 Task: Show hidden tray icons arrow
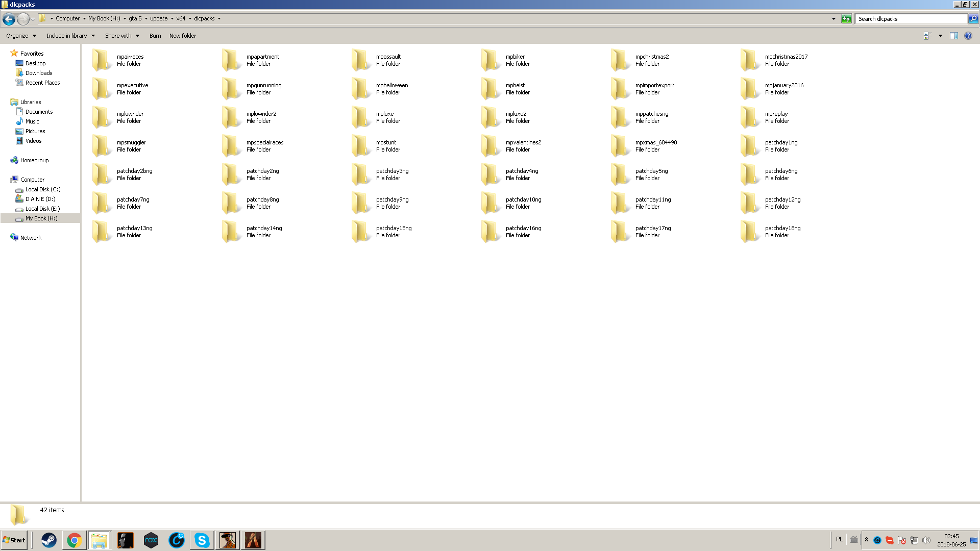point(866,540)
